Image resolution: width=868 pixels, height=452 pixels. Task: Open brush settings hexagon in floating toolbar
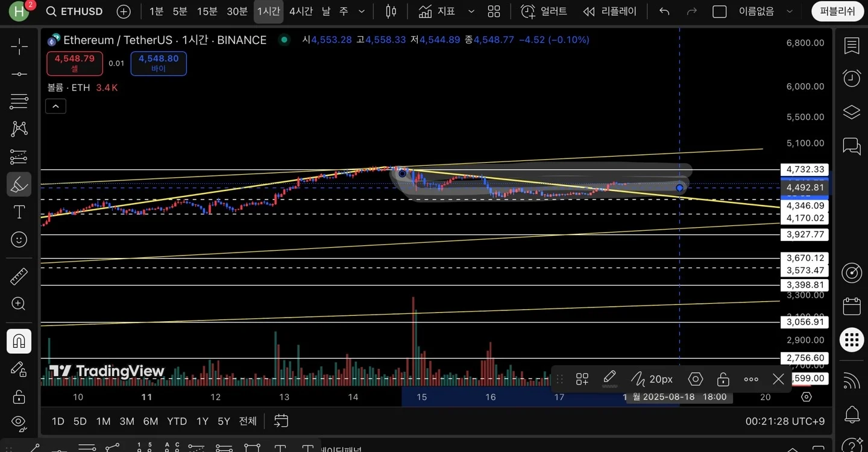tap(696, 379)
